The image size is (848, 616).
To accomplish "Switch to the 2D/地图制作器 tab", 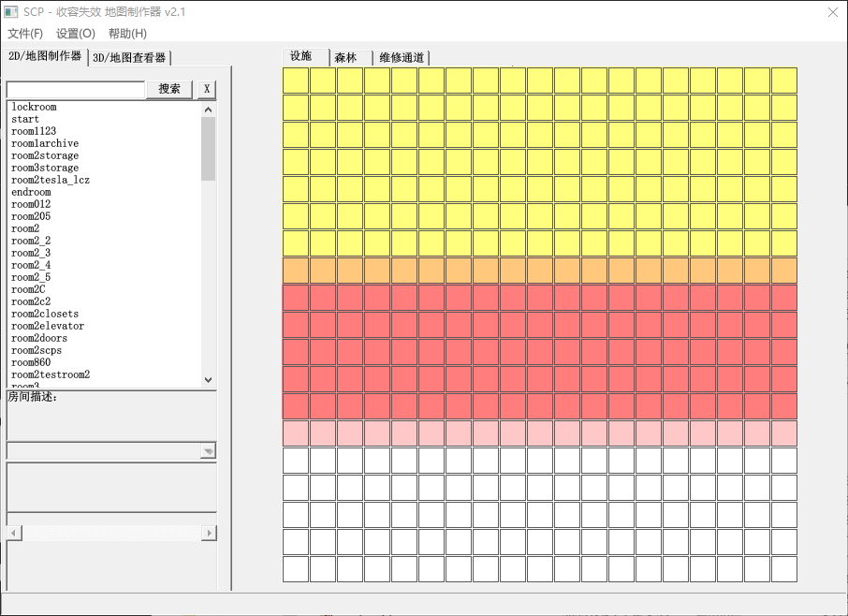I will click(45, 56).
